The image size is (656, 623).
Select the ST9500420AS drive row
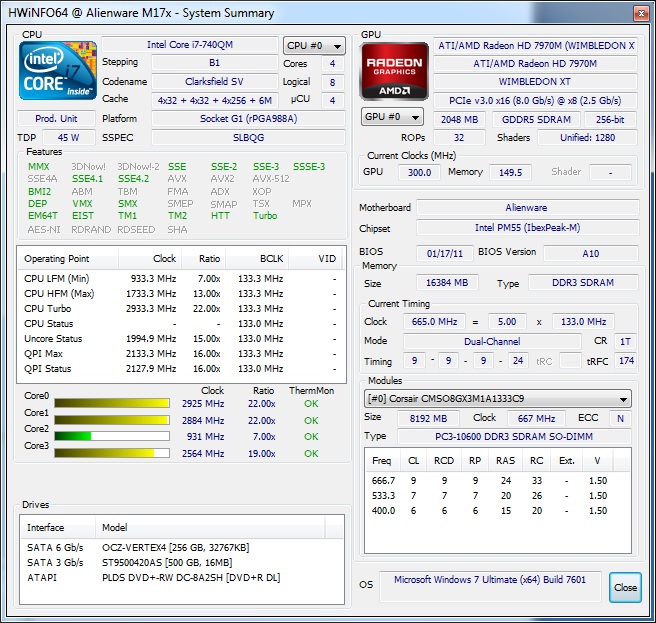(x=182, y=563)
